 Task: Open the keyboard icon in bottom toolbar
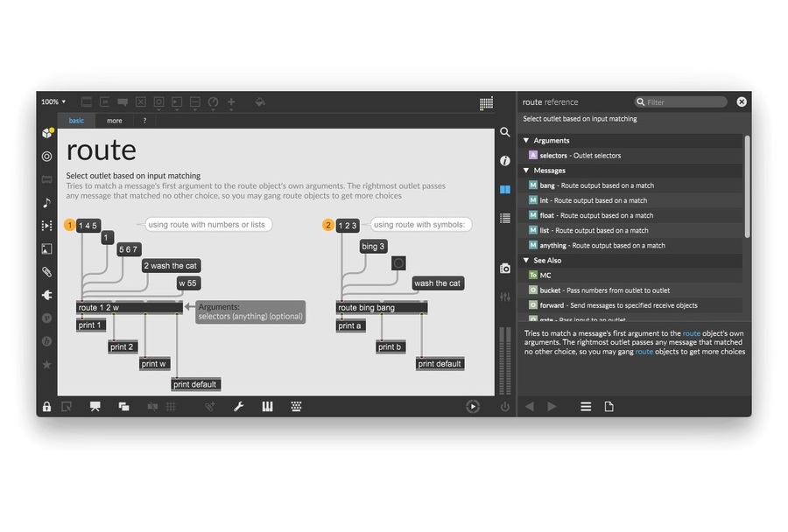pyautogui.click(x=296, y=406)
